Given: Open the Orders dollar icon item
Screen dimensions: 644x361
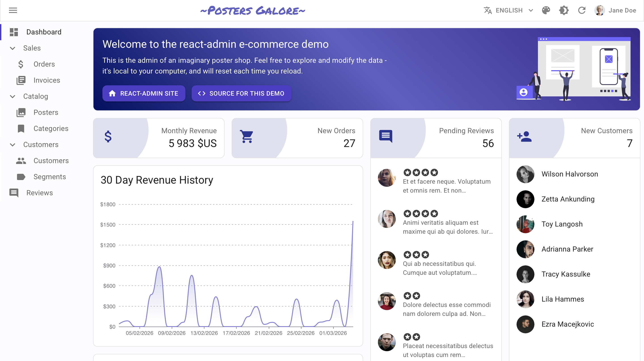Looking at the screenshot, I should pos(21,64).
